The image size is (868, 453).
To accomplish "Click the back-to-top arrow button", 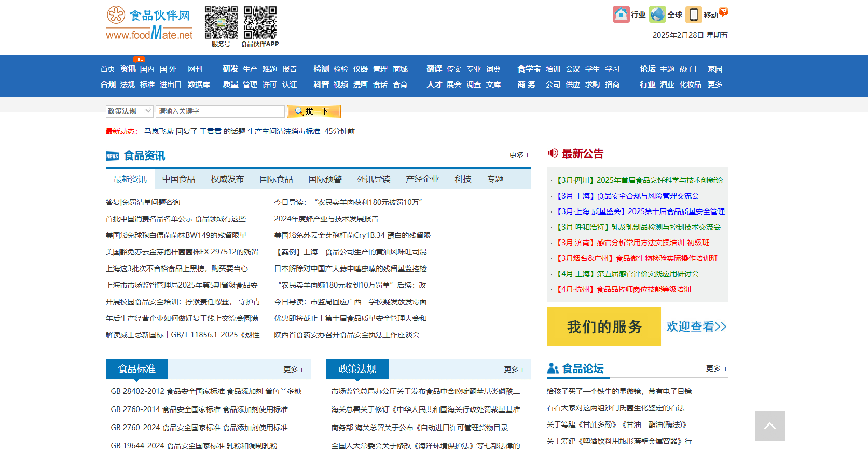I will click(769, 426).
